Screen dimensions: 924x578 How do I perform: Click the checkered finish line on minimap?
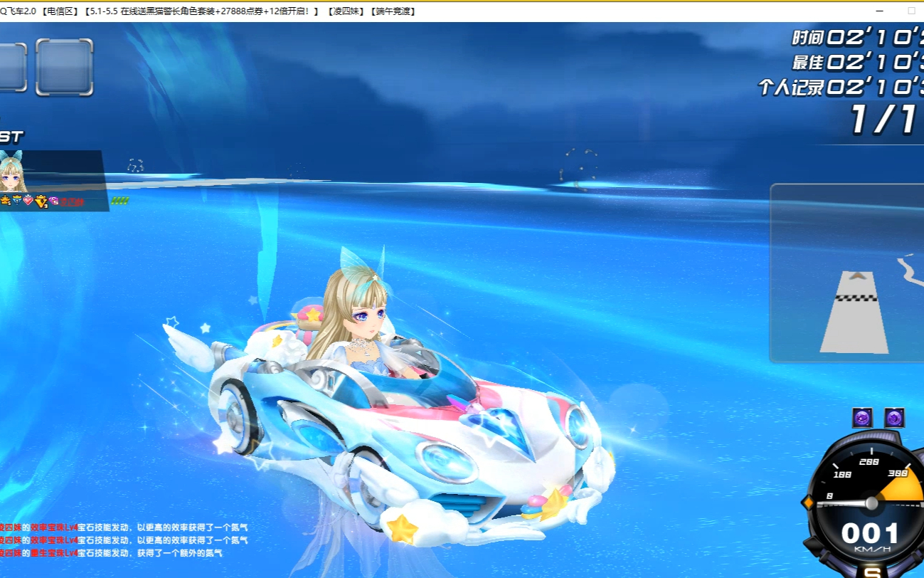coord(856,298)
